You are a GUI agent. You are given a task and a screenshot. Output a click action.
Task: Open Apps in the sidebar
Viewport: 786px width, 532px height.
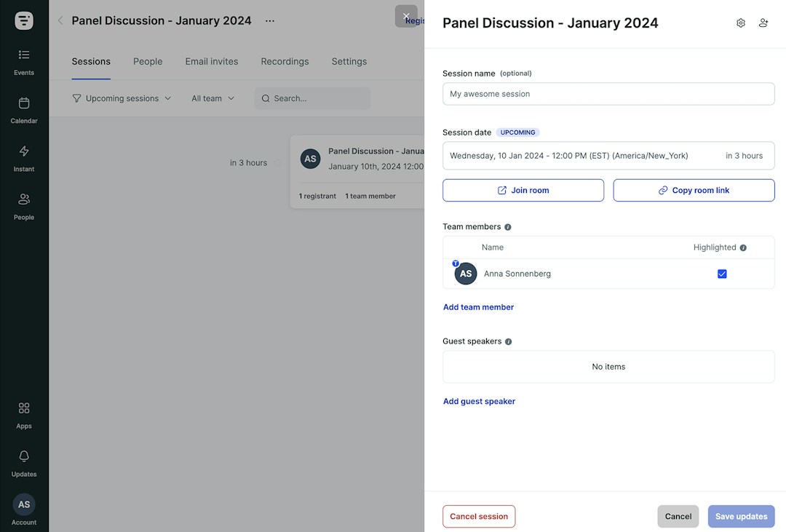23,416
